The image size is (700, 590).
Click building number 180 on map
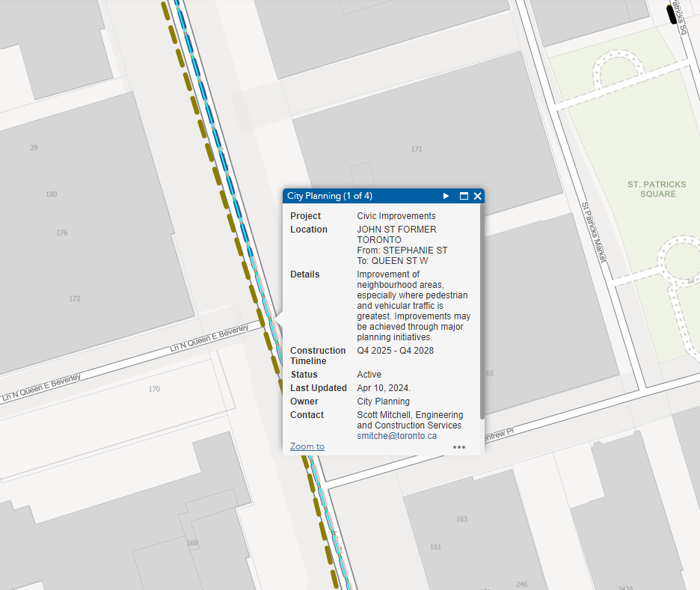pos(51,194)
